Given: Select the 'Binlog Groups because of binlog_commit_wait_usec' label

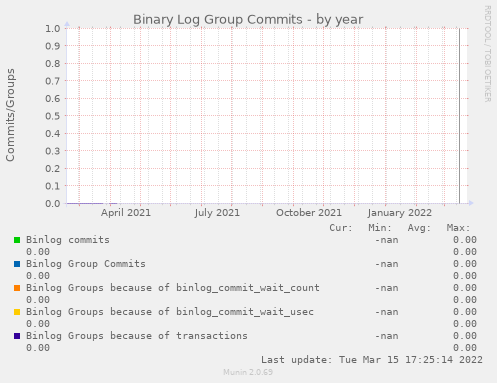Looking at the screenshot, I should [170, 312].
